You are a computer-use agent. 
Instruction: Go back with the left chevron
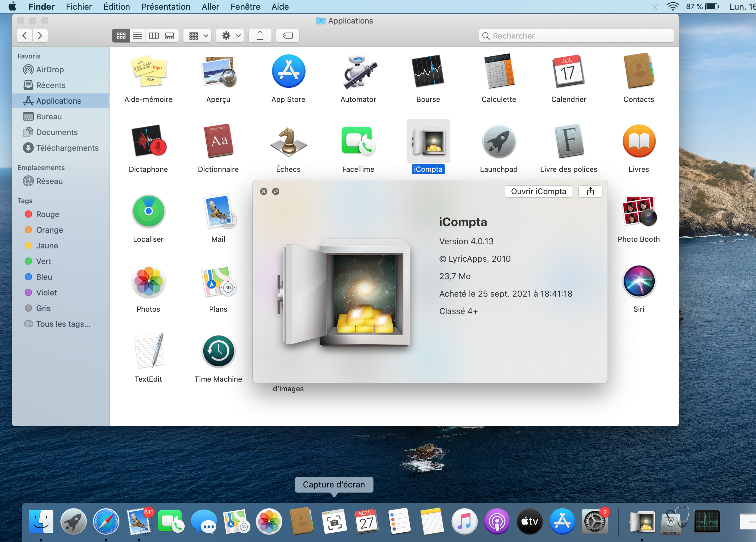coord(25,36)
